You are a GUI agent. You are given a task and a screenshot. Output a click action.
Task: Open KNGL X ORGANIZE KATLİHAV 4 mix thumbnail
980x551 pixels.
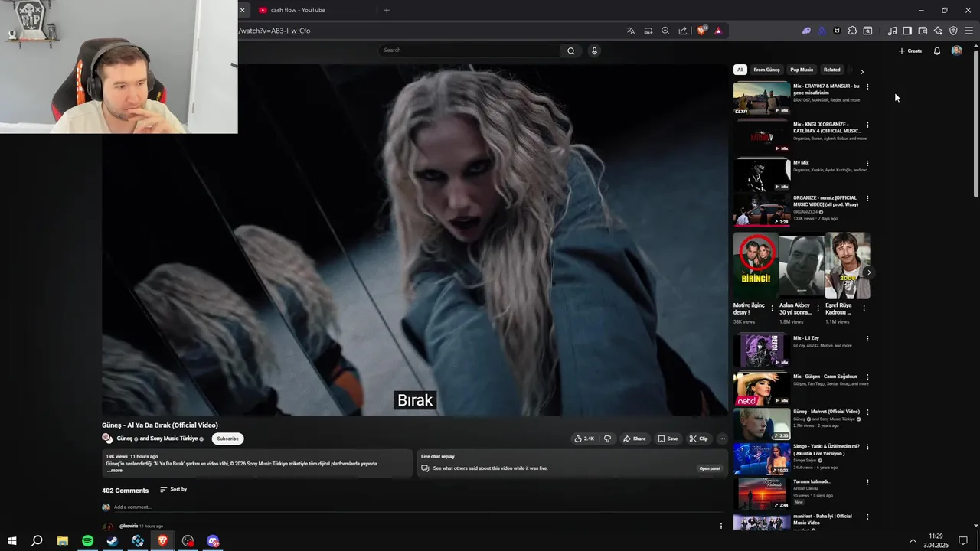point(762,136)
